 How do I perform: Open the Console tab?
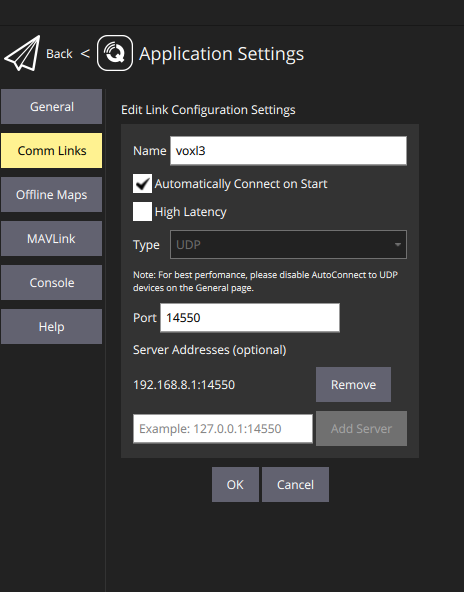coord(51,282)
